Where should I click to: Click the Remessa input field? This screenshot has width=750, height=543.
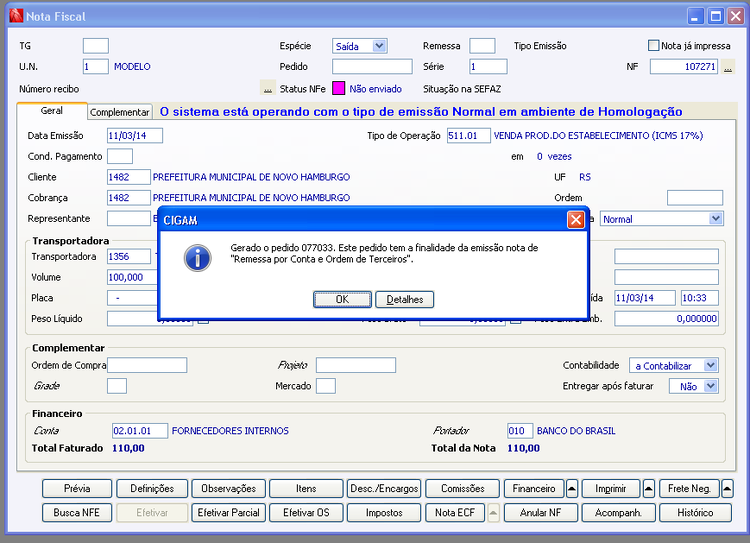coord(482,46)
